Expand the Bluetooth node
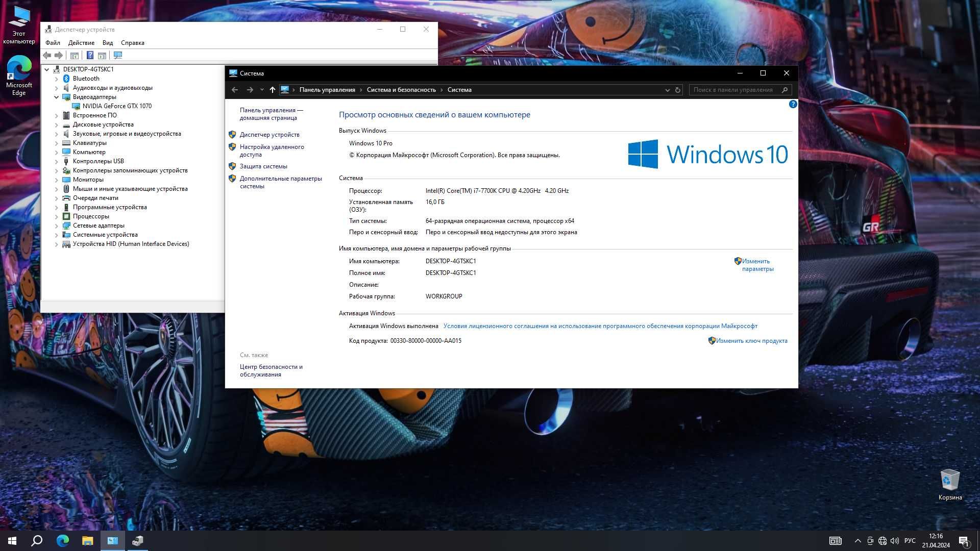 pyautogui.click(x=57, y=79)
